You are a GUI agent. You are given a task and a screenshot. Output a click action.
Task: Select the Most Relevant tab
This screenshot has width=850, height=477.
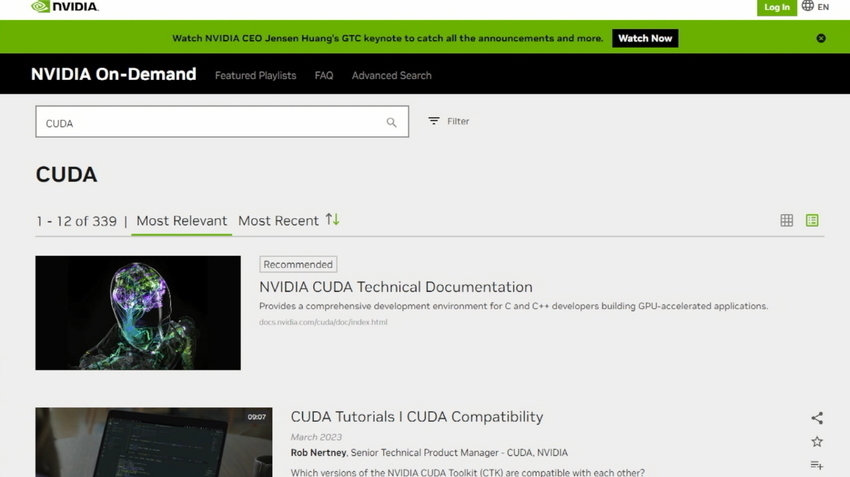[x=182, y=221]
